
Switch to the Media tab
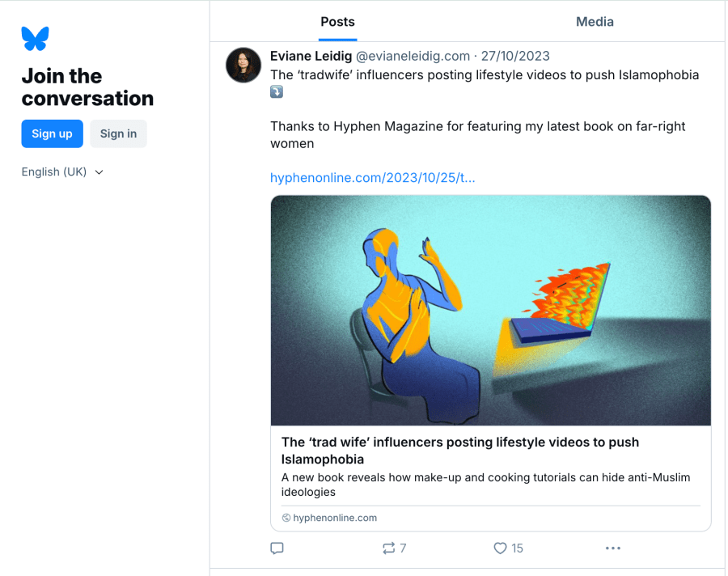click(x=595, y=22)
